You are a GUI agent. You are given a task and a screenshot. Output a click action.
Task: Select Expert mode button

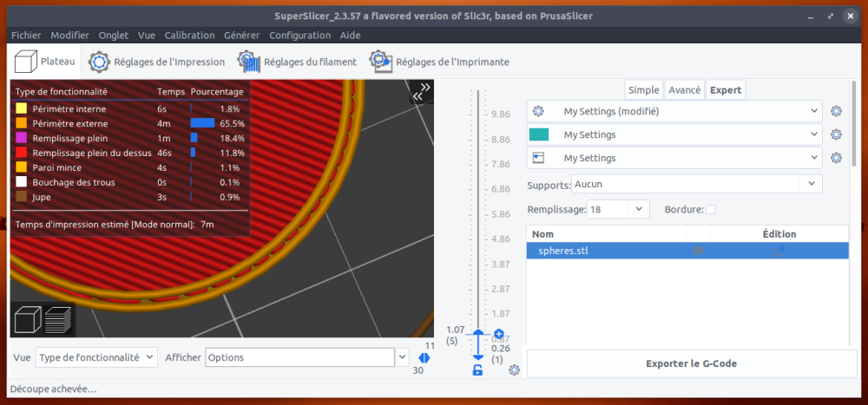click(x=726, y=90)
